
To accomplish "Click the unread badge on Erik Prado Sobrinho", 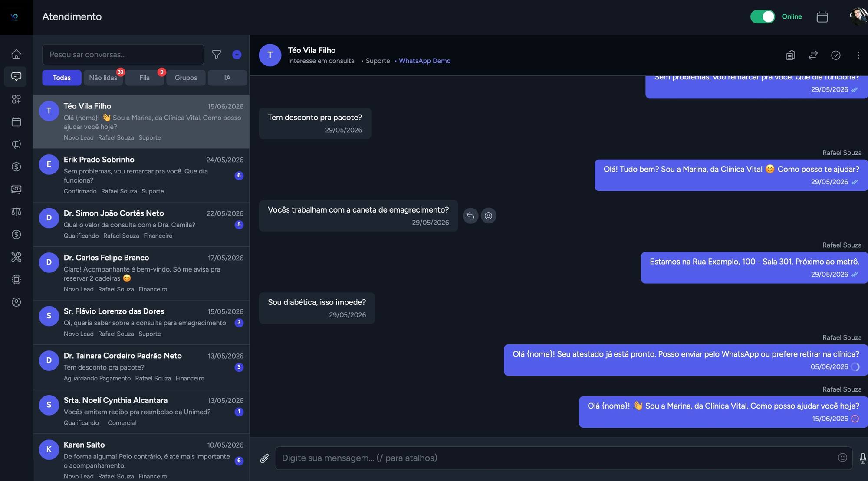I will point(239,176).
